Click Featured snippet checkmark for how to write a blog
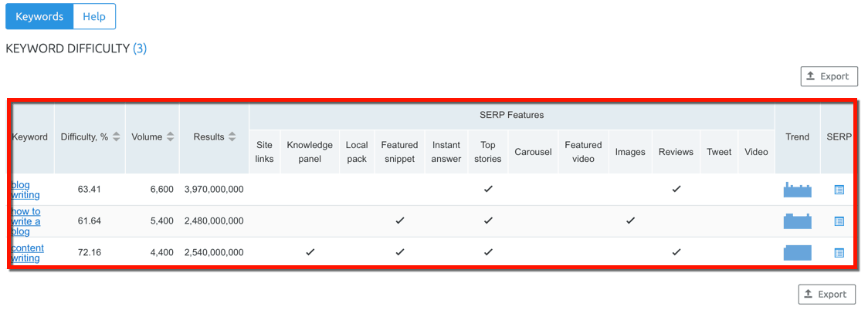 click(x=400, y=221)
